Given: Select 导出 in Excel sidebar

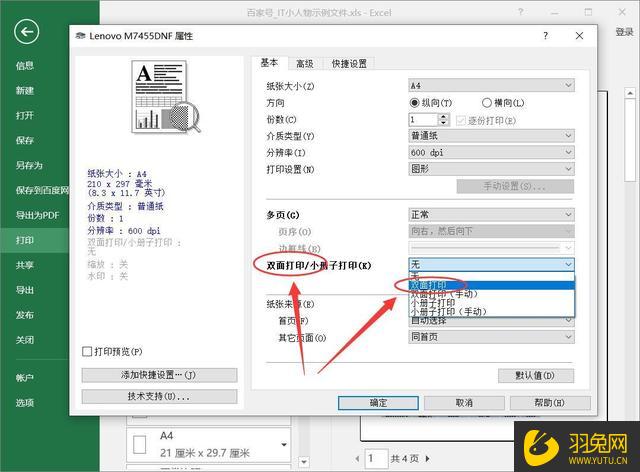Looking at the screenshot, I should coord(24,290).
